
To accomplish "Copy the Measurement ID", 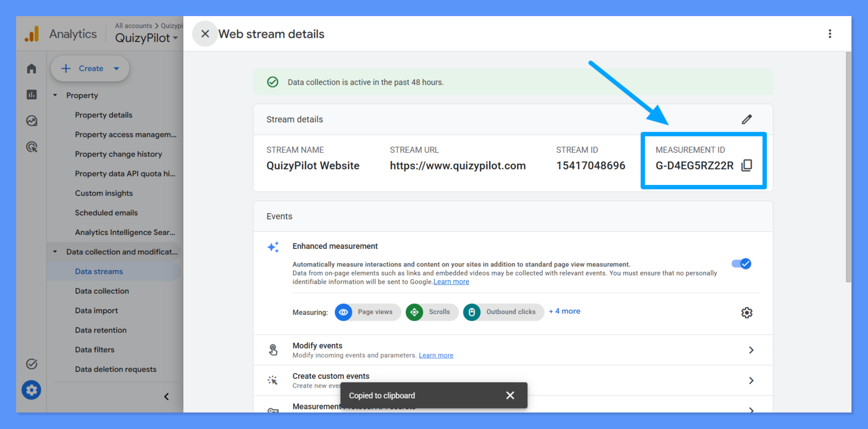I will 747,166.
